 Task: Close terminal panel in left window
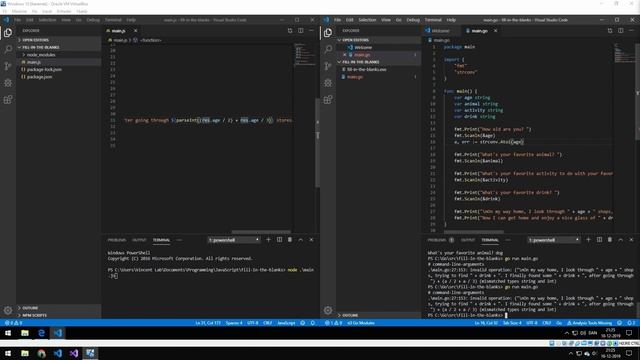[311, 240]
